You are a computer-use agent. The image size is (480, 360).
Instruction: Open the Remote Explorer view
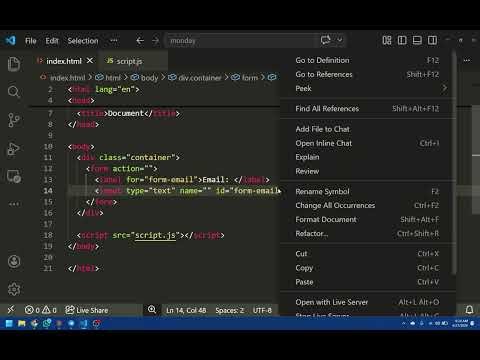[x=14, y=176]
